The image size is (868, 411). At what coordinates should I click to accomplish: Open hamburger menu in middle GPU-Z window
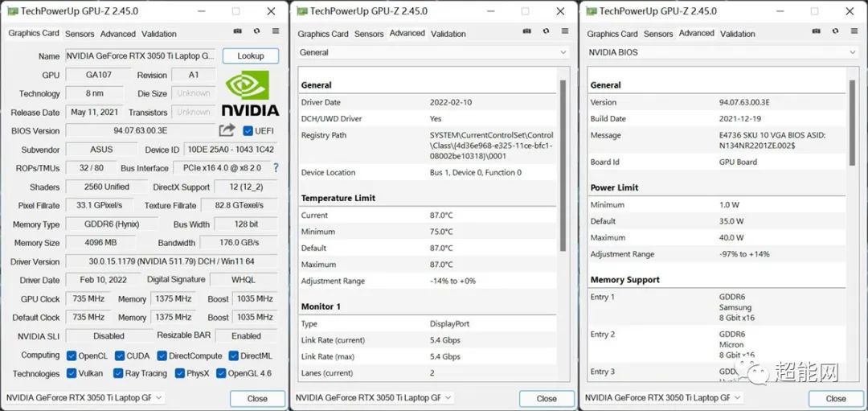[x=565, y=31]
